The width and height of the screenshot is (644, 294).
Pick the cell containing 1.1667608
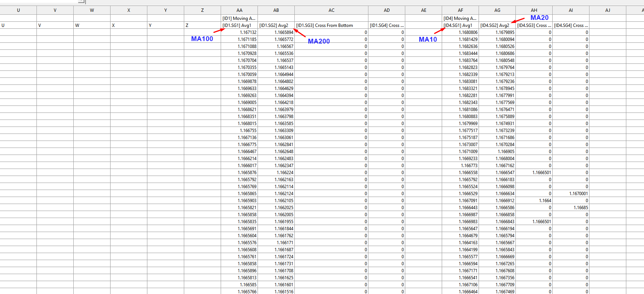click(497, 271)
